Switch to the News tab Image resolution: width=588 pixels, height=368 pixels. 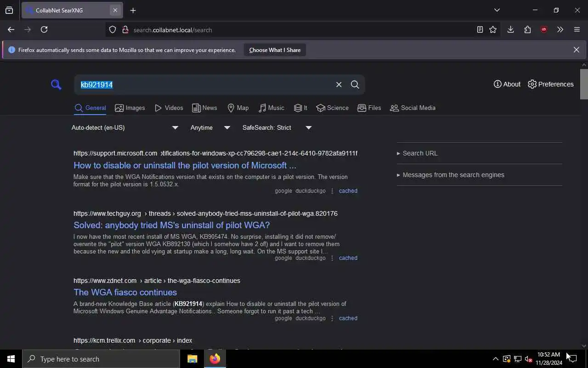(204, 108)
